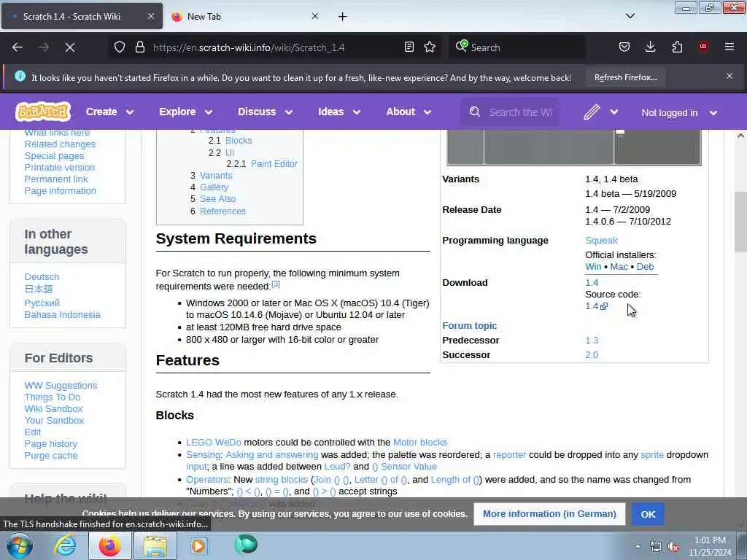Go back using the browser back arrow
This screenshot has width=747, height=560.
click(18, 47)
